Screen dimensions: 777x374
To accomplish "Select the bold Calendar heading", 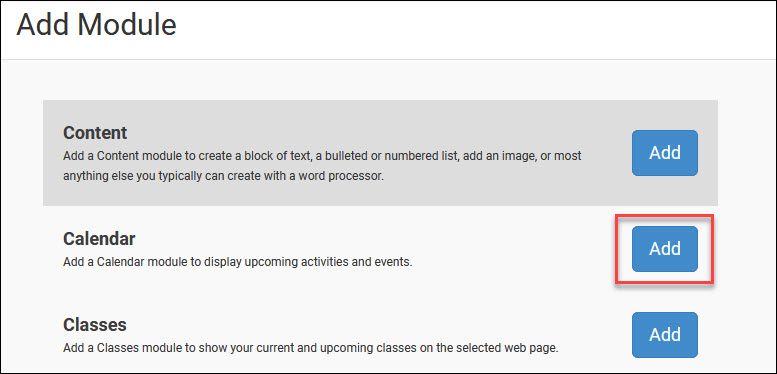I will (99, 239).
